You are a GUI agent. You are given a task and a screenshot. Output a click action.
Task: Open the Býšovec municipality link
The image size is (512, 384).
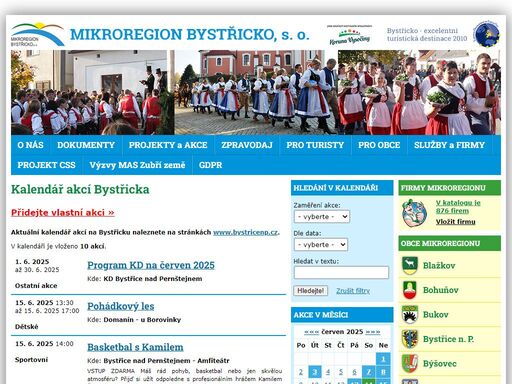[x=440, y=364]
